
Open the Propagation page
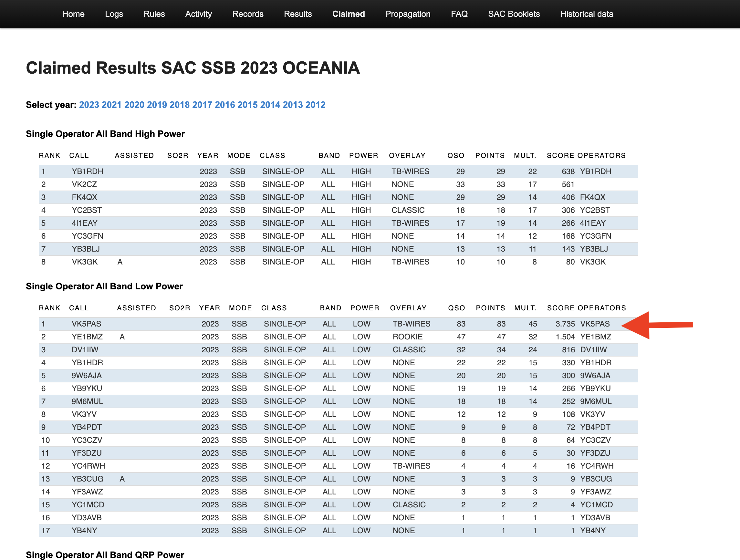tap(408, 14)
